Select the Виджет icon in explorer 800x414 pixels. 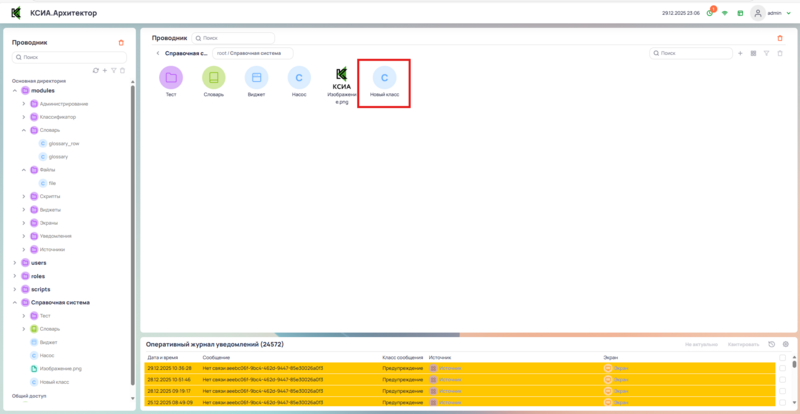(x=256, y=78)
